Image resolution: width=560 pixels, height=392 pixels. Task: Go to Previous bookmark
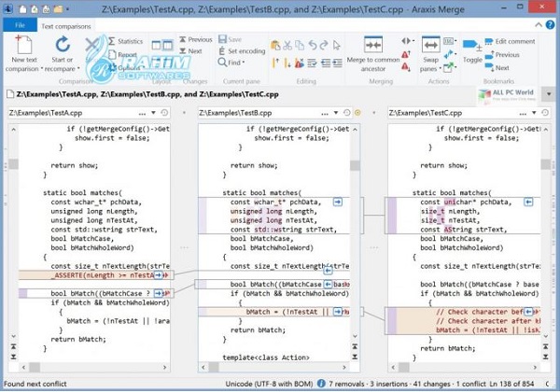pos(502,55)
